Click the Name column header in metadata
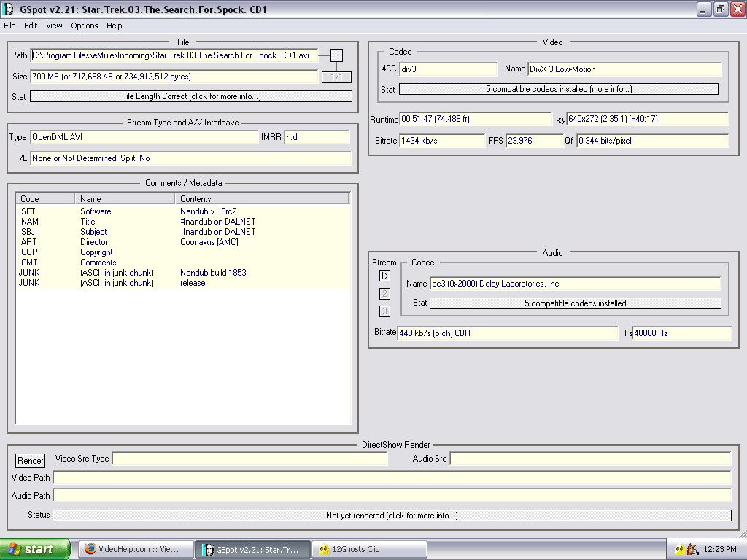Screen dimensions: 747x560 click(125, 198)
